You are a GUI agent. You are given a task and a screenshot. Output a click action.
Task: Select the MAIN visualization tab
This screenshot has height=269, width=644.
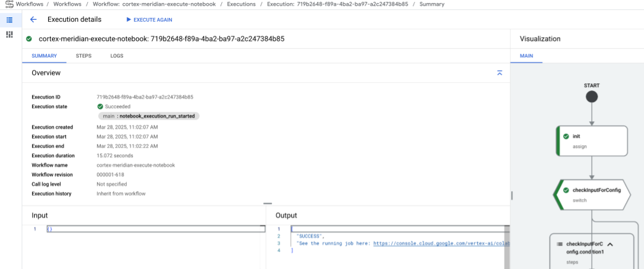coord(527,56)
